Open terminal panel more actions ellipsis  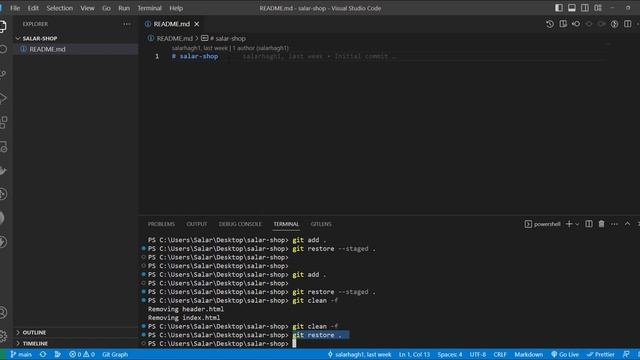[x=614, y=224]
